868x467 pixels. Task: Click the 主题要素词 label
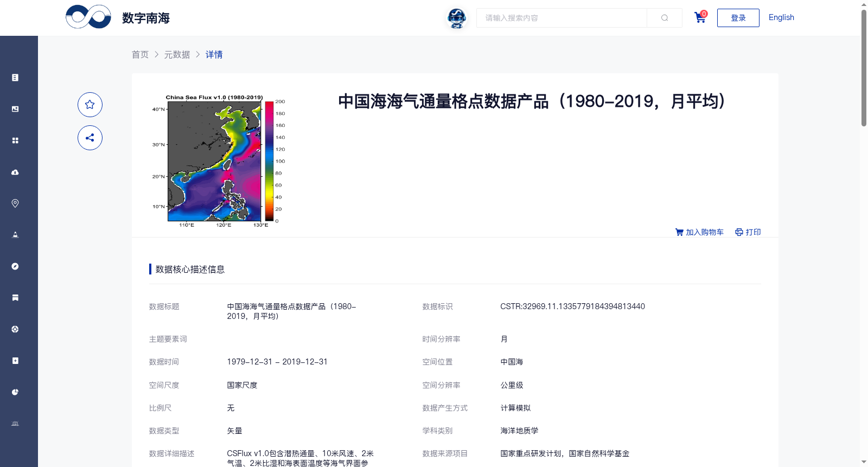coord(168,339)
